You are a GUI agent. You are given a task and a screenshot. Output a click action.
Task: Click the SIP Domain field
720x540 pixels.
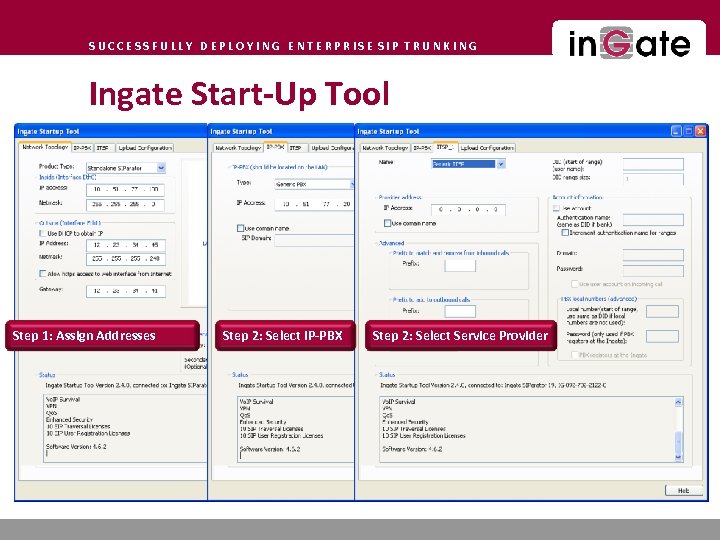click(x=315, y=240)
